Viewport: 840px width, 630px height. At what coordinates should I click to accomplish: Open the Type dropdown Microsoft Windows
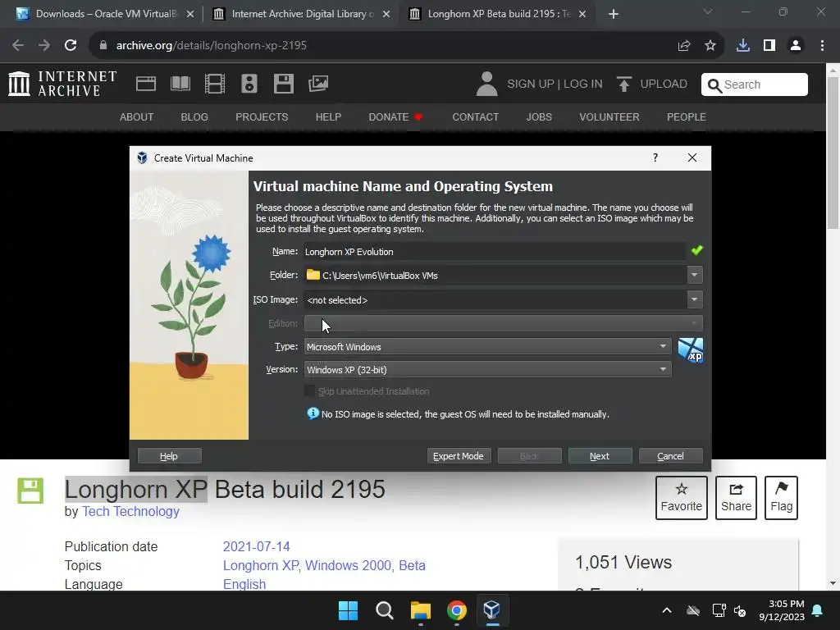[x=487, y=347]
